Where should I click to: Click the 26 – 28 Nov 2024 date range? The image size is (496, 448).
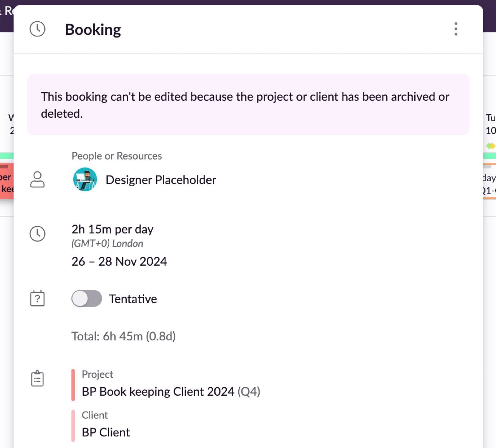pos(119,262)
